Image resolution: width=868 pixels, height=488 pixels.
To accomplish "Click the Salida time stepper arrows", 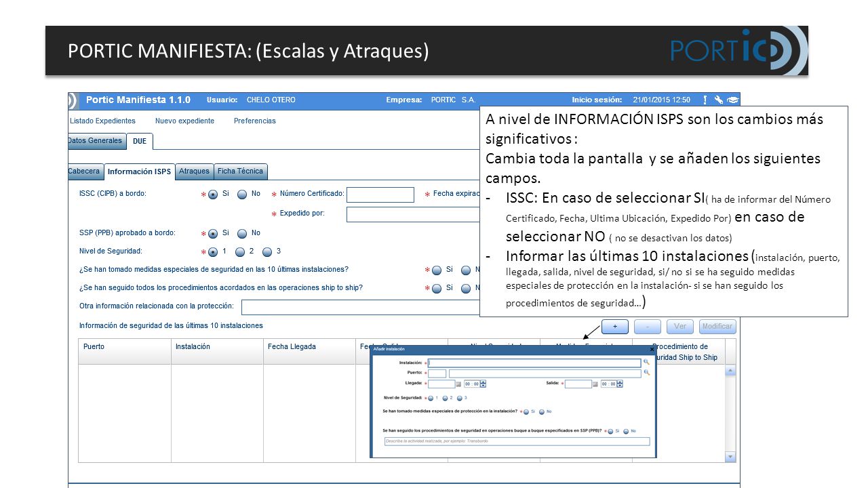I will 620,384.
